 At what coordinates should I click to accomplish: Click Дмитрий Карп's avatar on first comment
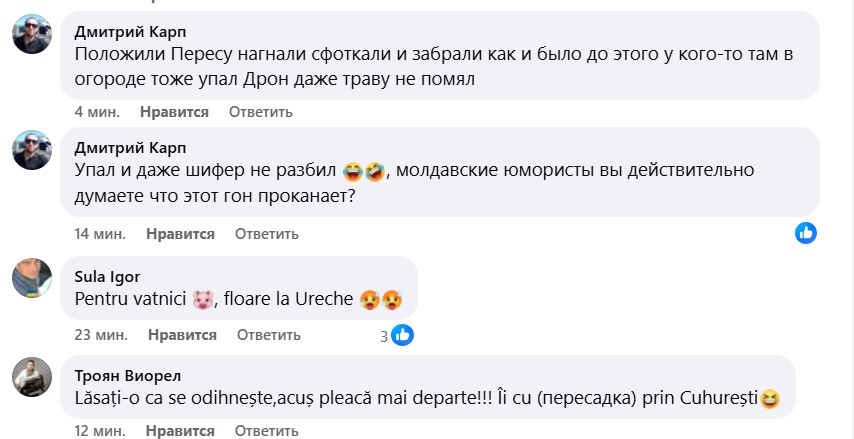[x=32, y=34]
